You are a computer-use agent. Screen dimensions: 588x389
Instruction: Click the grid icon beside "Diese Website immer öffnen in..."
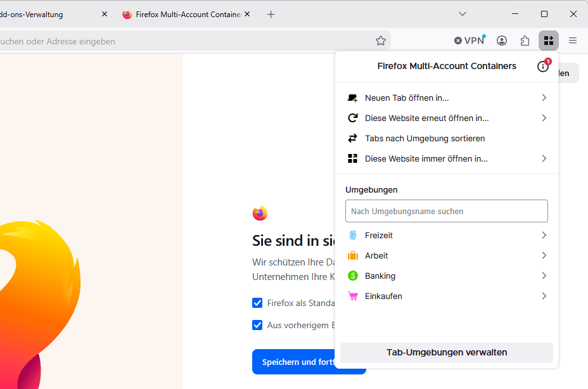(x=352, y=158)
